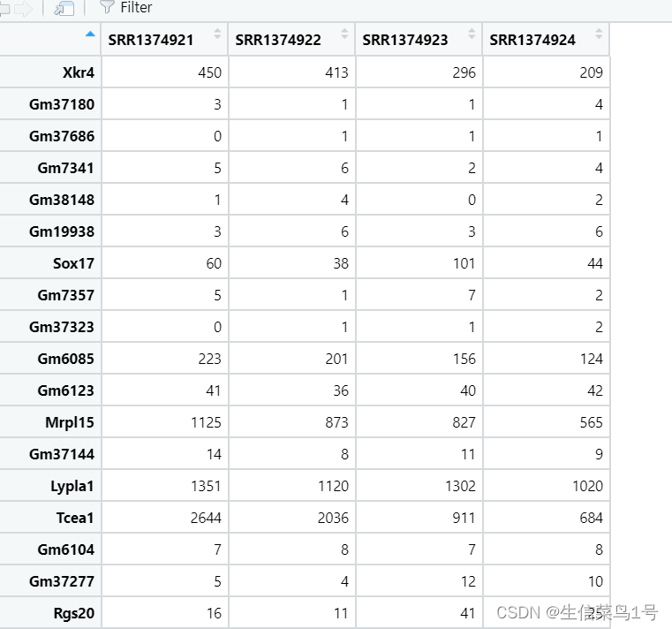Select the Gm19938 row name
Screen dimensions: 672x629
50,231
